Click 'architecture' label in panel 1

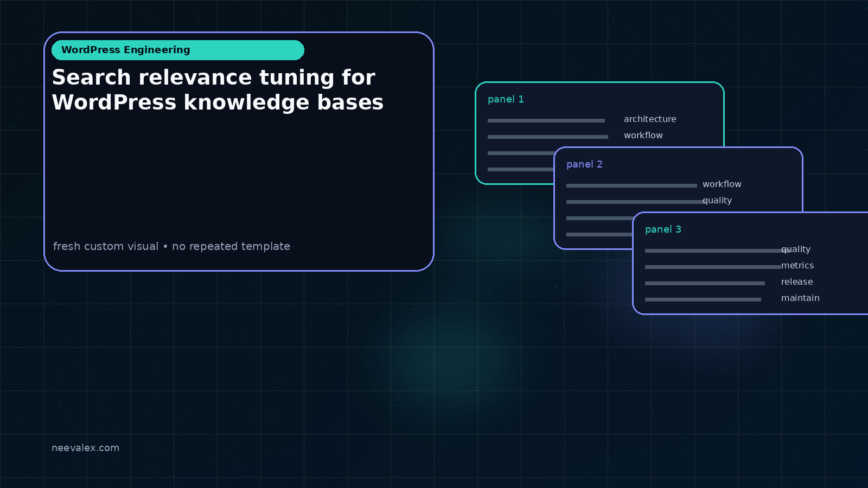pyautogui.click(x=650, y=119)
